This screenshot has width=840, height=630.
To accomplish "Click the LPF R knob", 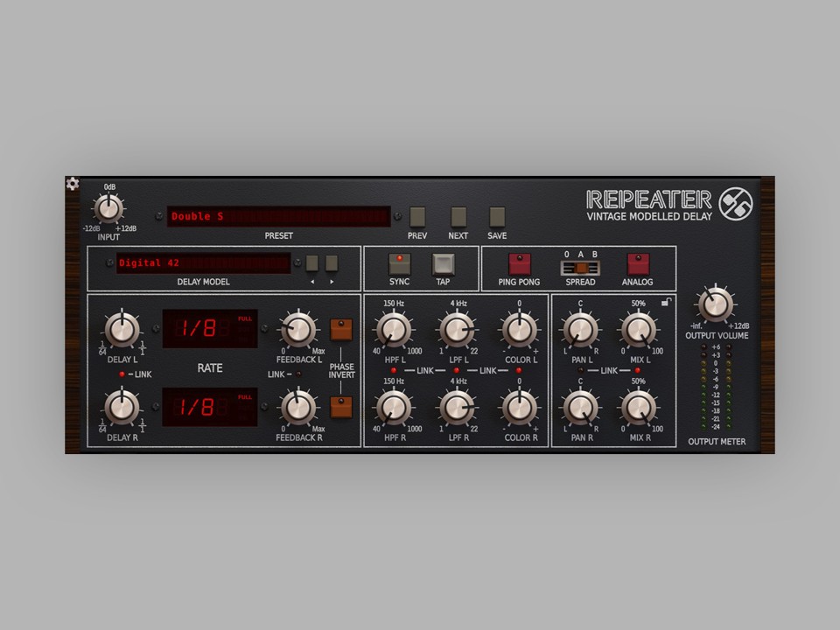I will tap(457, 407).
